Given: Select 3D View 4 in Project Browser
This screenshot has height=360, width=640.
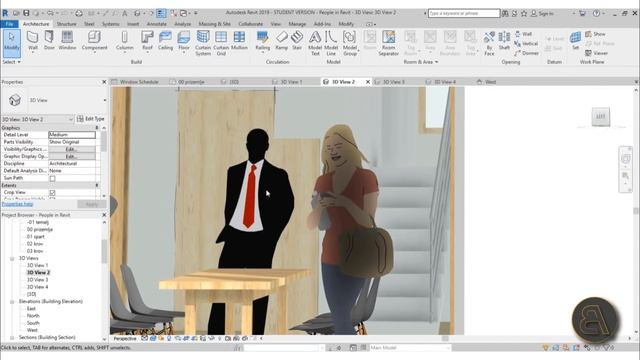Looking at the screenshot, I should (x=38, y=287).
